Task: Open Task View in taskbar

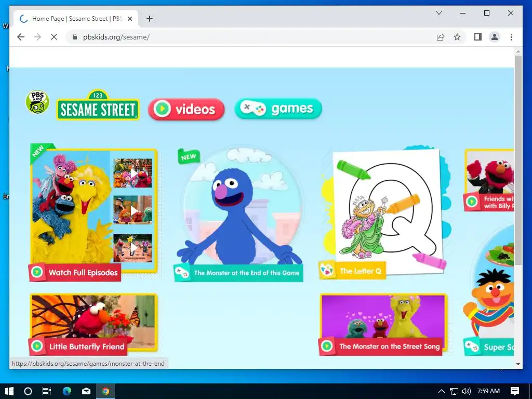Action: coord(46,391)
